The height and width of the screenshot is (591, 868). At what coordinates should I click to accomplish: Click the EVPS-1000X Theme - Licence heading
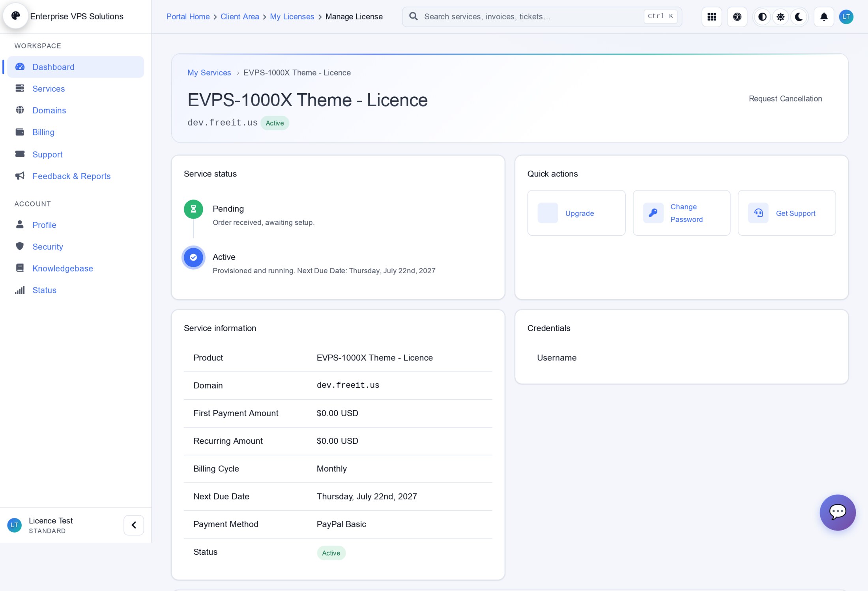click(307, 100)
